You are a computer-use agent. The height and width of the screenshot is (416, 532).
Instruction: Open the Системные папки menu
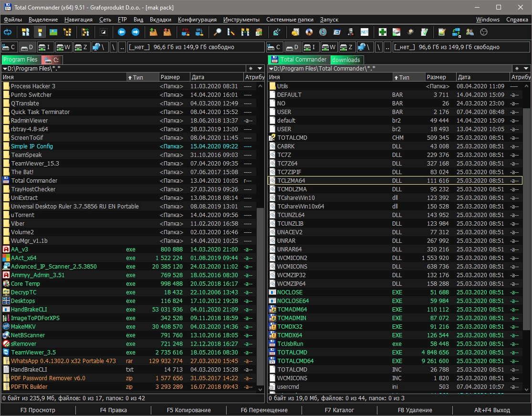(x=290, y=20)
